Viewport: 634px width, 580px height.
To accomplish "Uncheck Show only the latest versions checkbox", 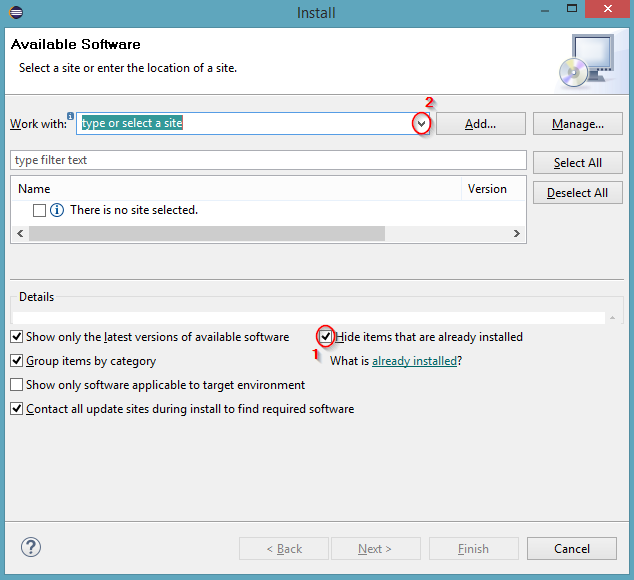I will tap(16, 337).
